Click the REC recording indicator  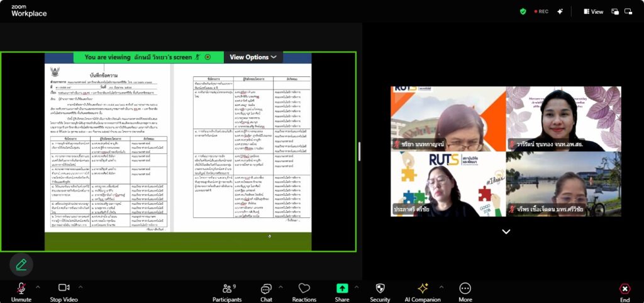541,11
